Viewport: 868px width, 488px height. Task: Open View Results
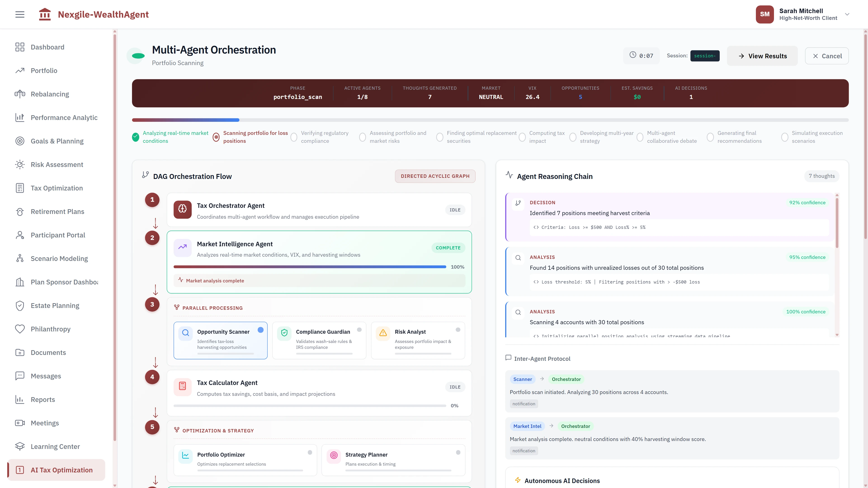[762, 56]
